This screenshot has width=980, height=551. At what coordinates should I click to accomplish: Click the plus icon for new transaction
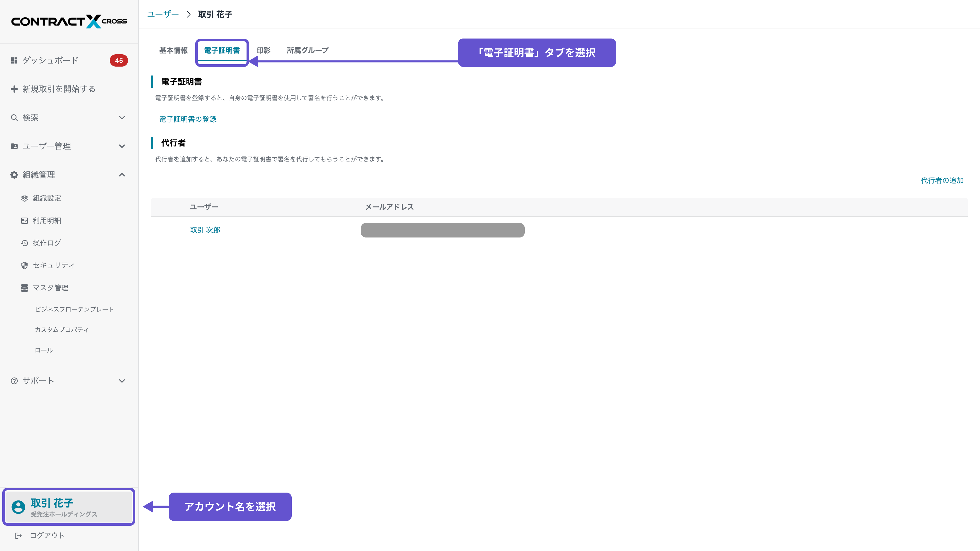click(x=14, y=89)
